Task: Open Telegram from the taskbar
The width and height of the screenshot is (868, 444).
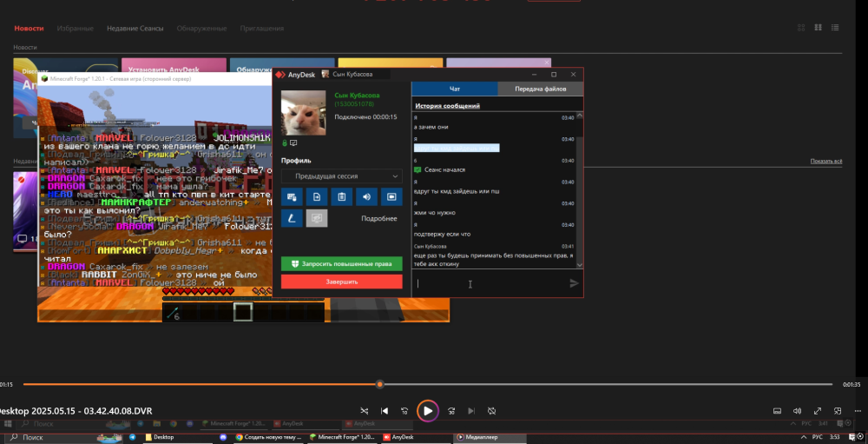Action: [x=133, y=437]
